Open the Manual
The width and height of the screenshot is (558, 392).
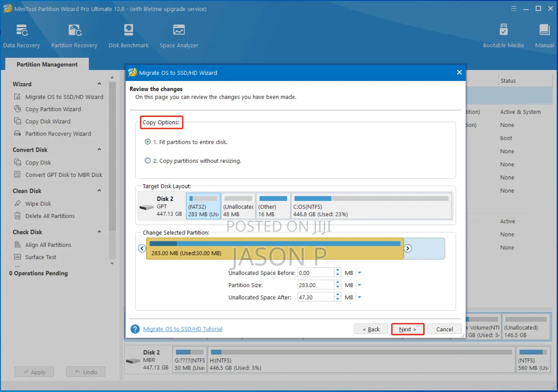(544, 36)
